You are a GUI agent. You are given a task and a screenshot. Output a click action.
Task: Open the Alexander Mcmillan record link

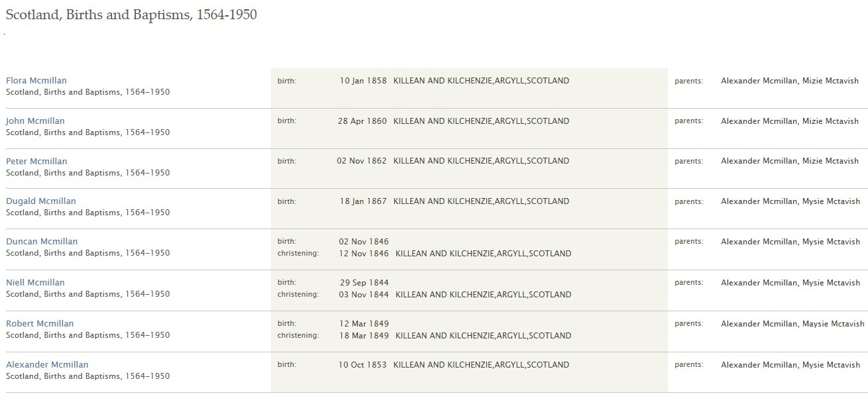[x=47, y=365]
